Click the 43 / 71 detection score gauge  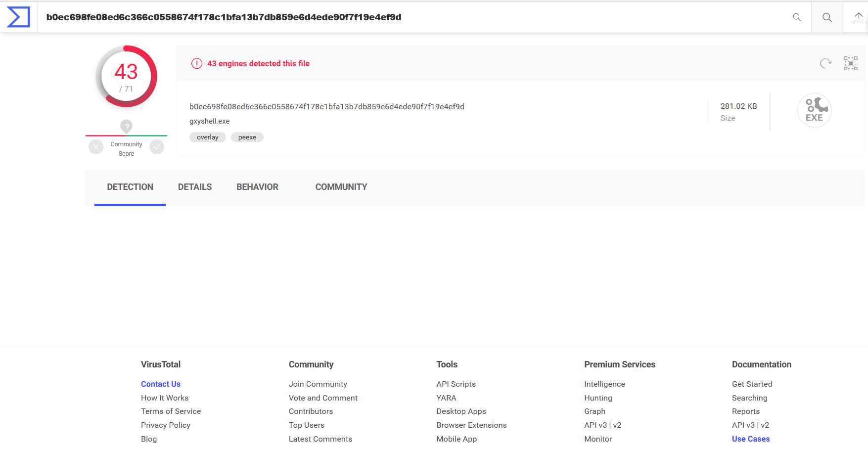(x=126, y=77)
